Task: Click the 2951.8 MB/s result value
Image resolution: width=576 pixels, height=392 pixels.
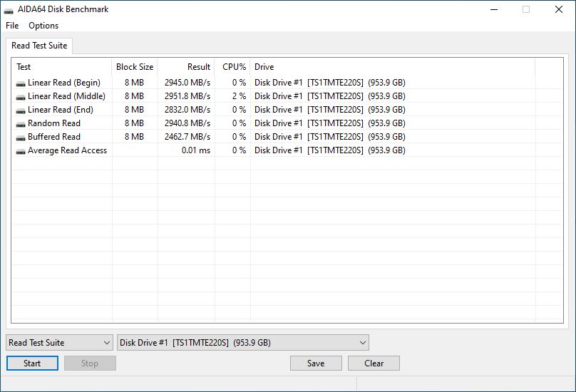Action: point(187,96)
